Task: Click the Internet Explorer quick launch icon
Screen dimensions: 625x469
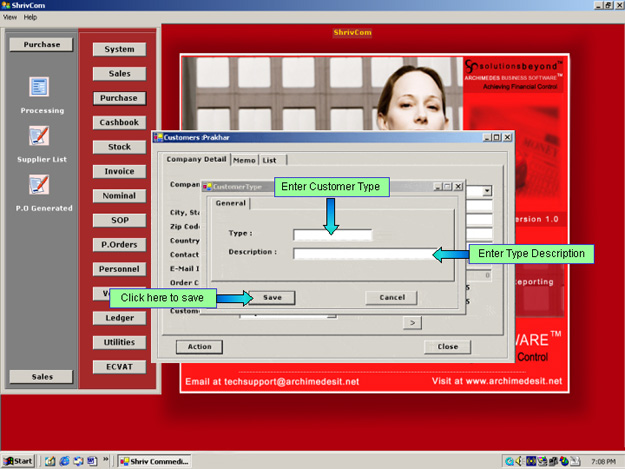Action: coord(63,461)
